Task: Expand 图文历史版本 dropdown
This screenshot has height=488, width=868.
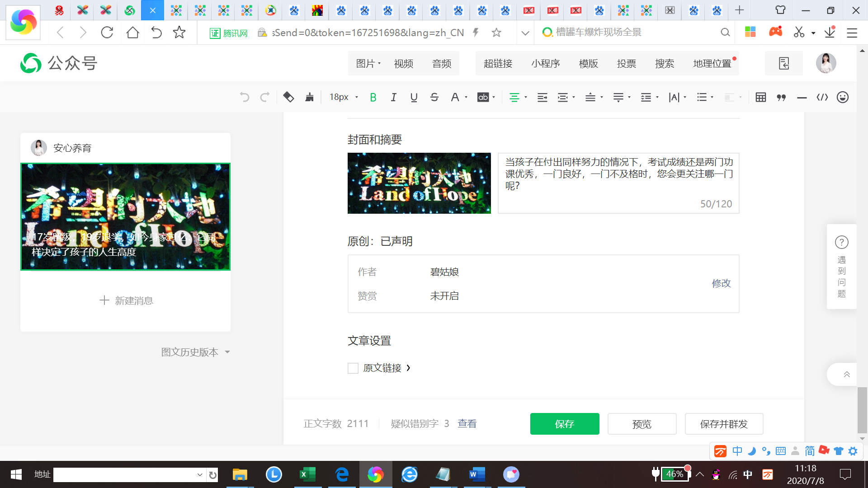Action: (195, 352)
